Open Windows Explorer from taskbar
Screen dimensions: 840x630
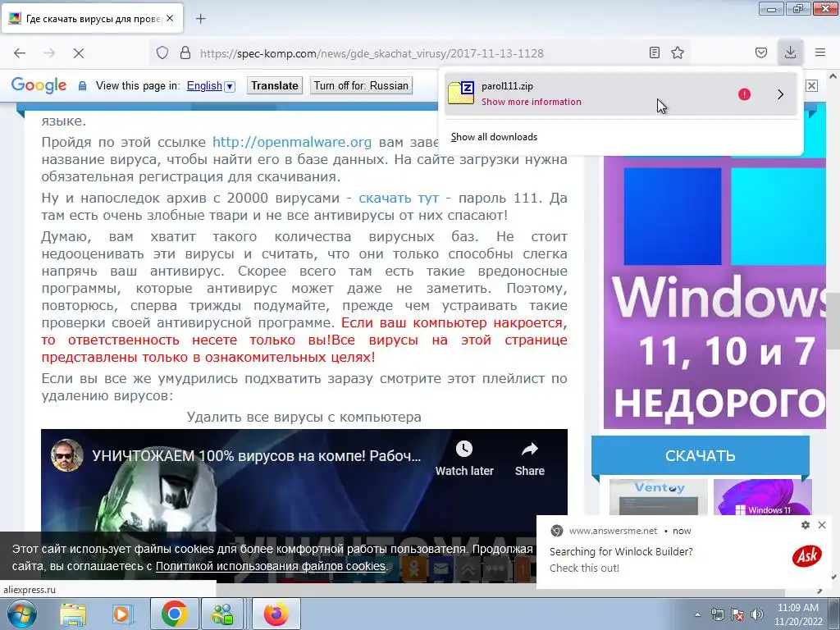click(73, 614)
